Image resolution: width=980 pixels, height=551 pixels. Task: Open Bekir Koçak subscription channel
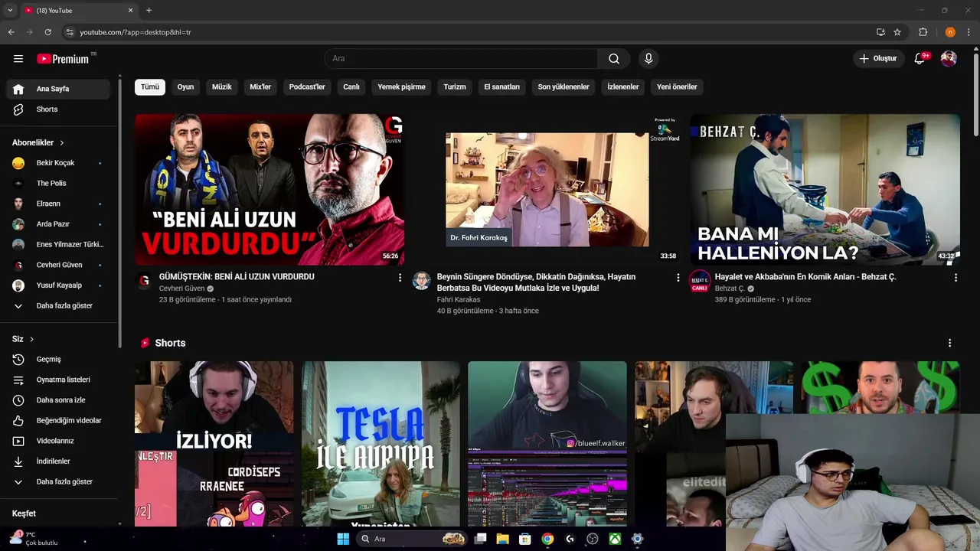pos(58,163)
